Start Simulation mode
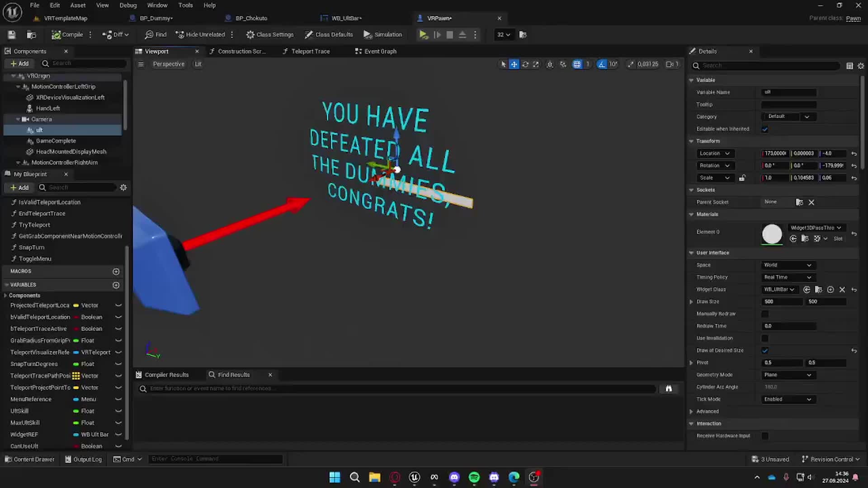 click(x=382, y=34)
